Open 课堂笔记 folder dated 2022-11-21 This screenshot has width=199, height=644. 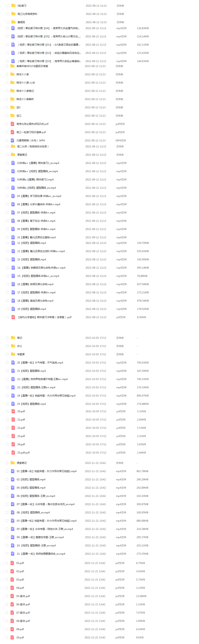pyautogui.click(x=21, y=463)
